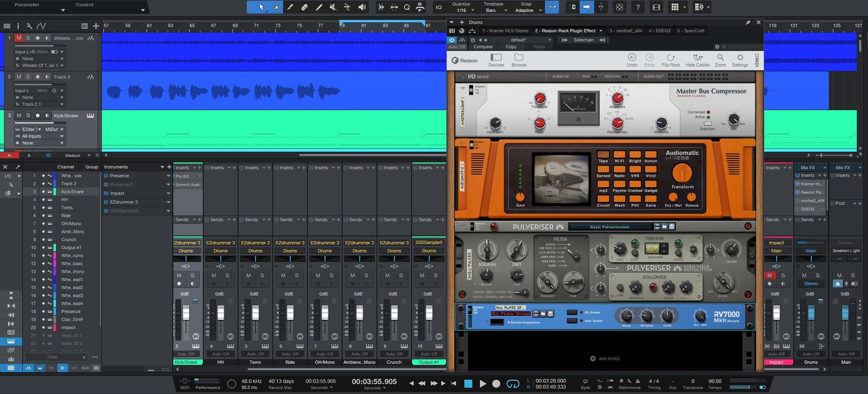The image size is (868, 394).
Task: Switch to 1 - Kramer HLS Stereo tab
Action: [x=505, y=31]
